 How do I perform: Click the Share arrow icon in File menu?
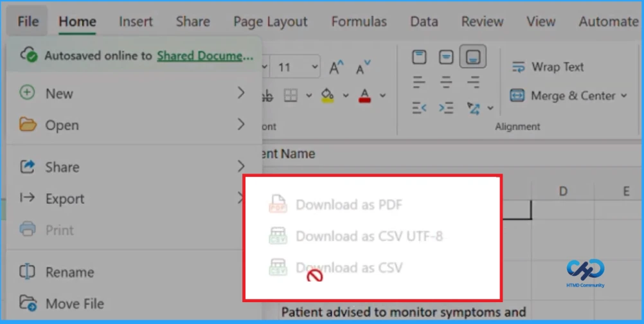point(28,166)
